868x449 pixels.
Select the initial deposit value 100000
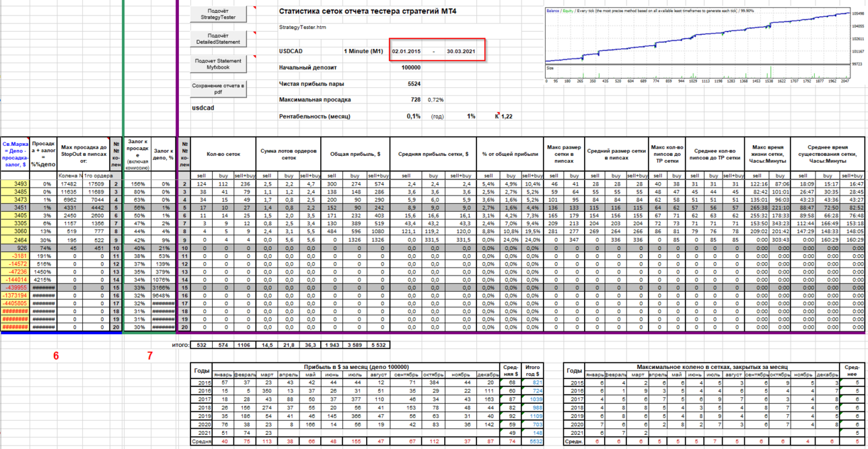click(x=410, y=68)
